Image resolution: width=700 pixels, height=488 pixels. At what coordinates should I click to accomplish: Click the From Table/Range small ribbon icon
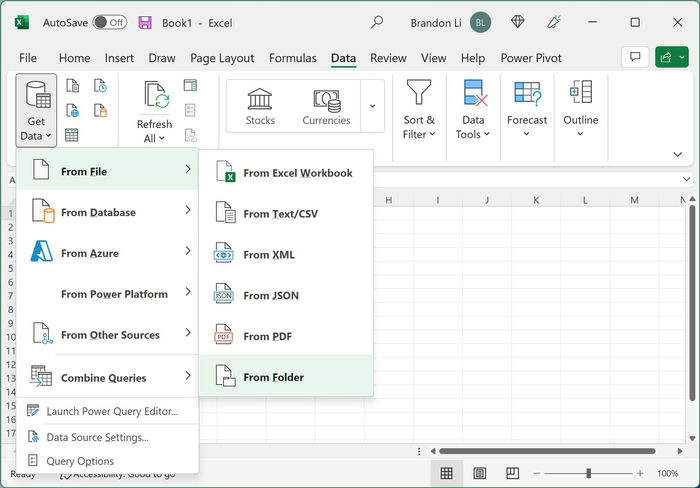(x=72, y=135)
